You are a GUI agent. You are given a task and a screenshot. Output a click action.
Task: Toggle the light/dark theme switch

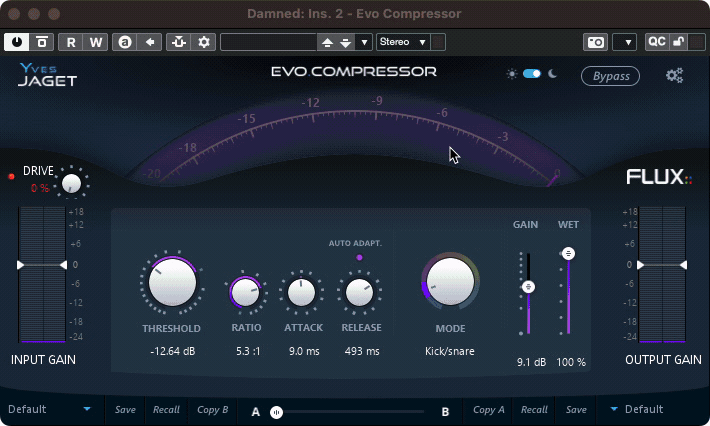click(531, 74)
